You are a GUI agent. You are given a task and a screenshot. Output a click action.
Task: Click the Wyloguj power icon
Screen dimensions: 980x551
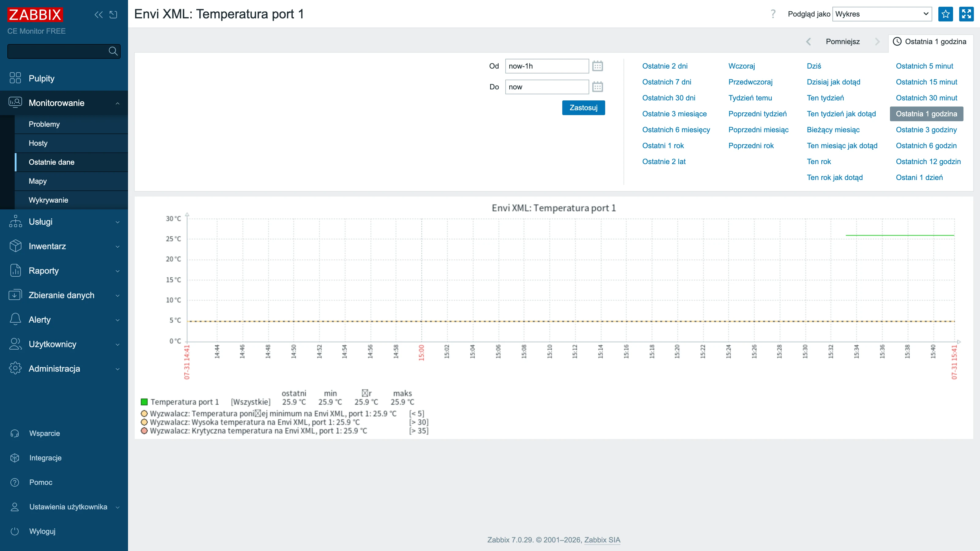pyautogui.click(x=15, y=531)
